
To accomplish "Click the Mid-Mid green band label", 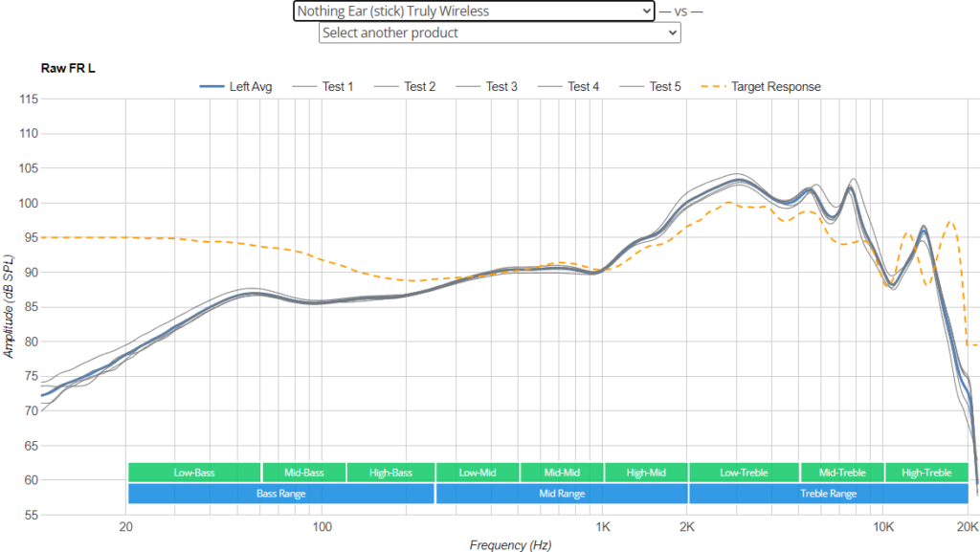I will (562, 473).
